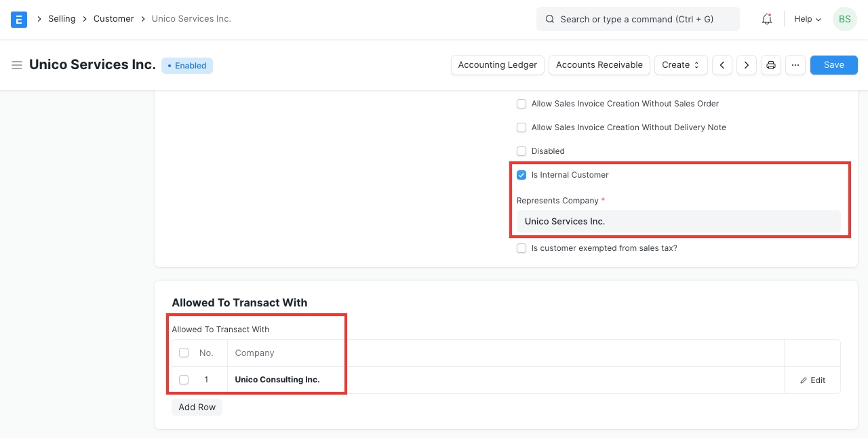The image size is (868, 438).
Task: Open the Help dropdown menu
Action: (x=807, y=19)
